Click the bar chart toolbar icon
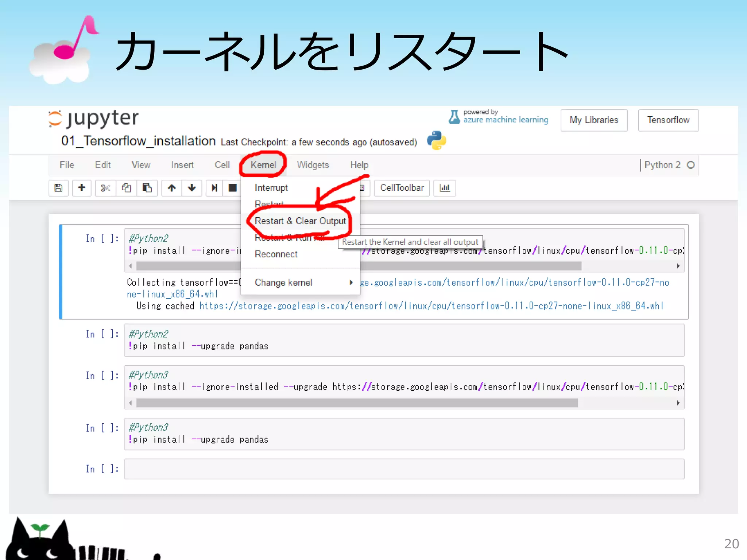 445,188
